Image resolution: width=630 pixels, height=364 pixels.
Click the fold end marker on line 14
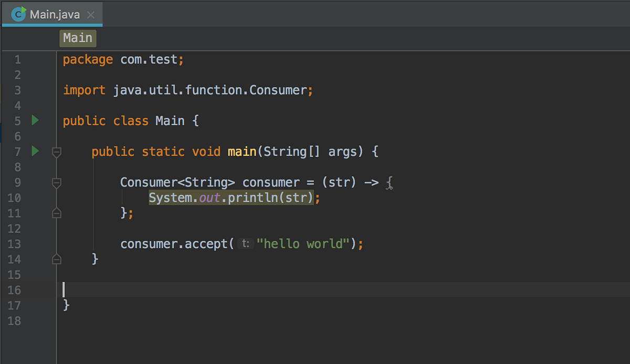tap(57, 259)
